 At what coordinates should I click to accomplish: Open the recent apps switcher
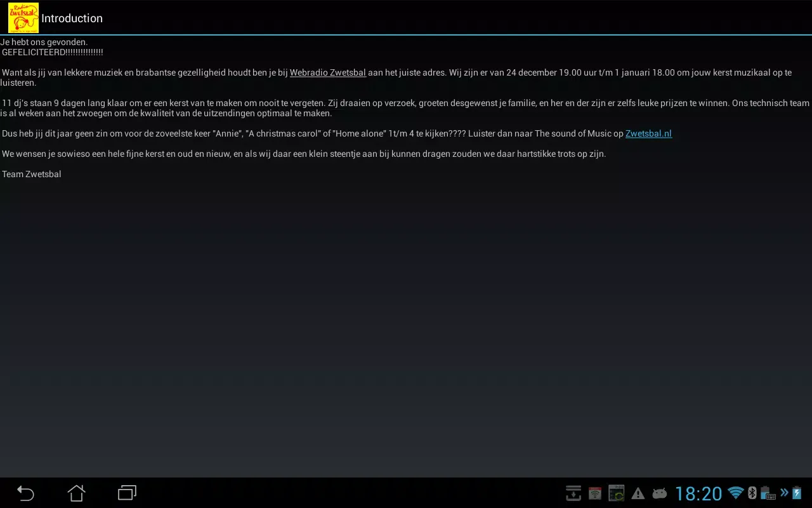(x=127, y=493)
